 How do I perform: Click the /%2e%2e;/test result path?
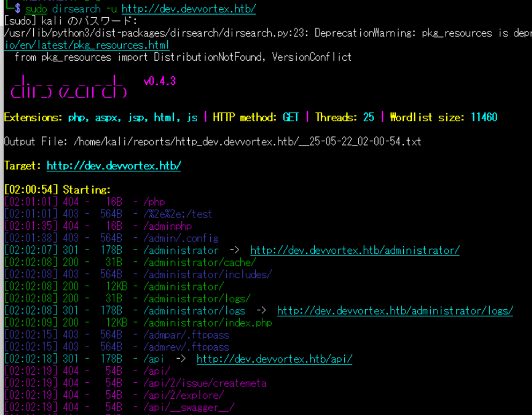click(178, 214)
